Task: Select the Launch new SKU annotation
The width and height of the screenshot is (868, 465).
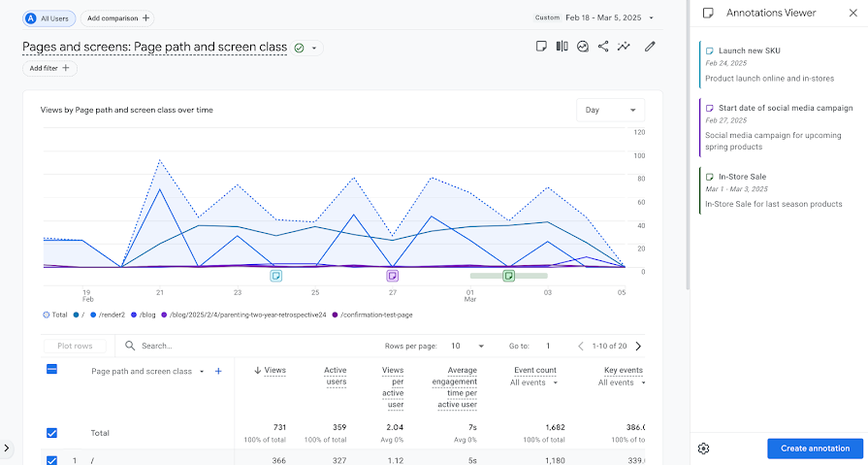Action: point(779,64)
